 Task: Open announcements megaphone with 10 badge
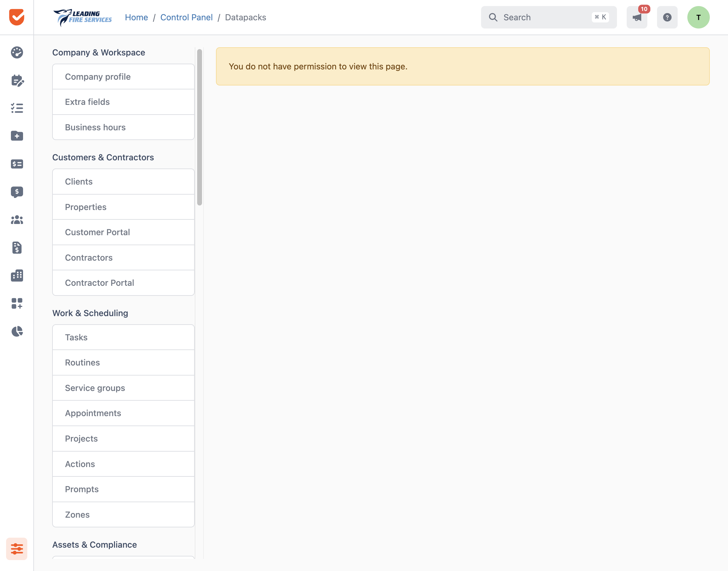(637, 17)
